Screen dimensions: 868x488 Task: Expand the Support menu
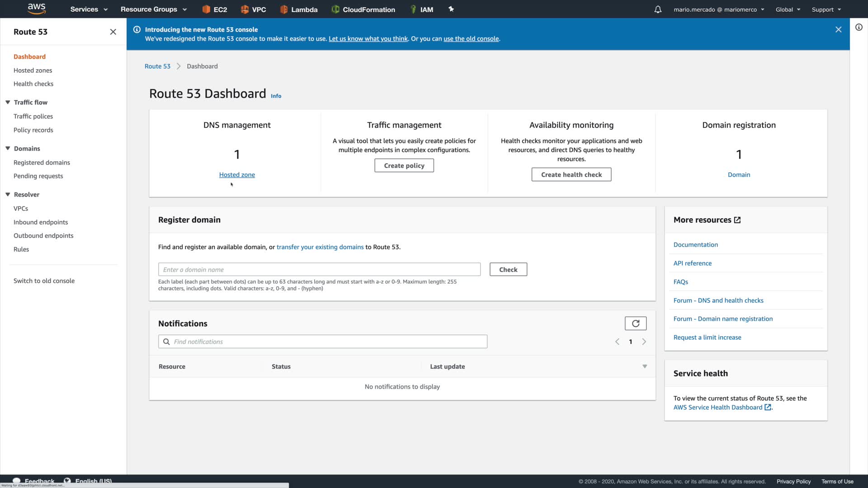[x=826, y=9]
